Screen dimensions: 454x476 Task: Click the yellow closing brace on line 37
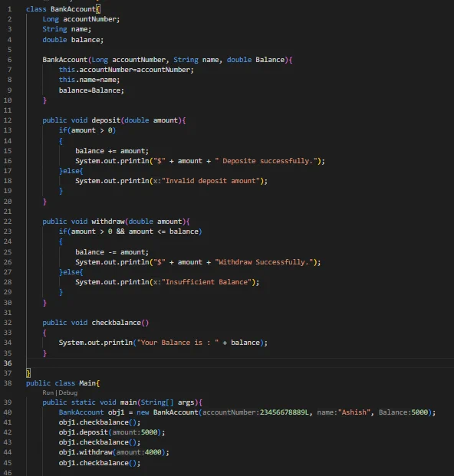point(28,373)
